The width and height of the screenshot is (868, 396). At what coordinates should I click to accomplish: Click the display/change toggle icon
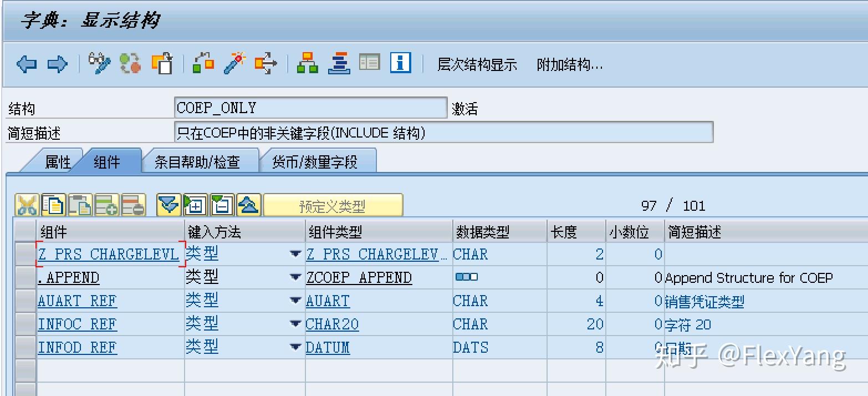click(99, 63)
